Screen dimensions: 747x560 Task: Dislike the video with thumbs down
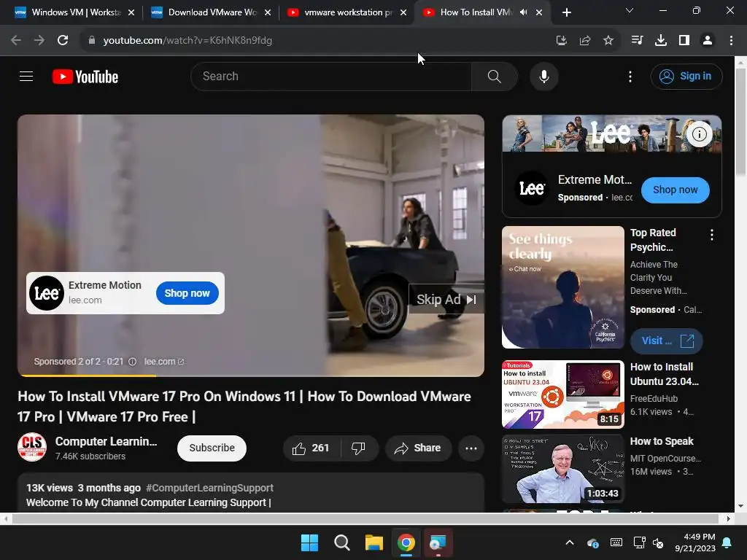pyautogui.click(x=358, y=448)
